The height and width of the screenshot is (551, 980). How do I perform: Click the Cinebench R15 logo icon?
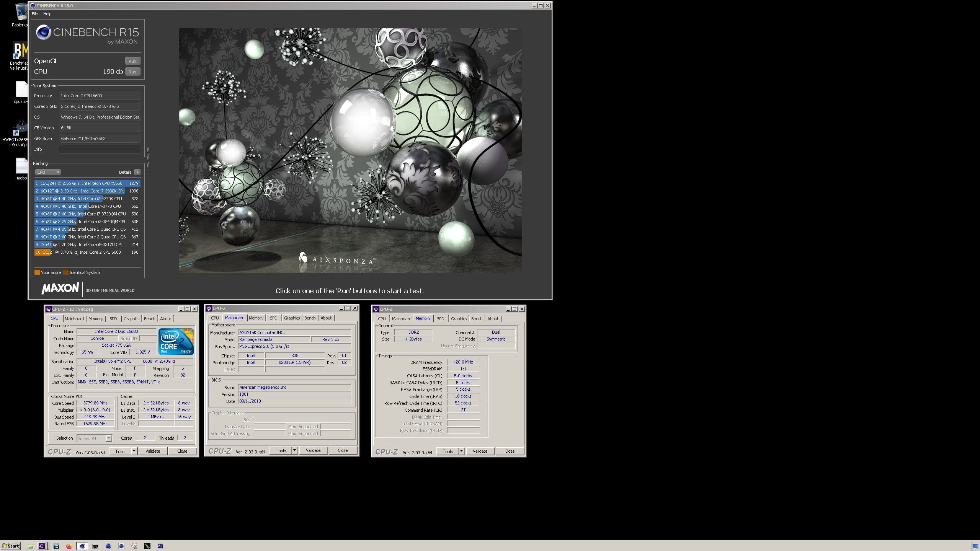coord(44,33)
